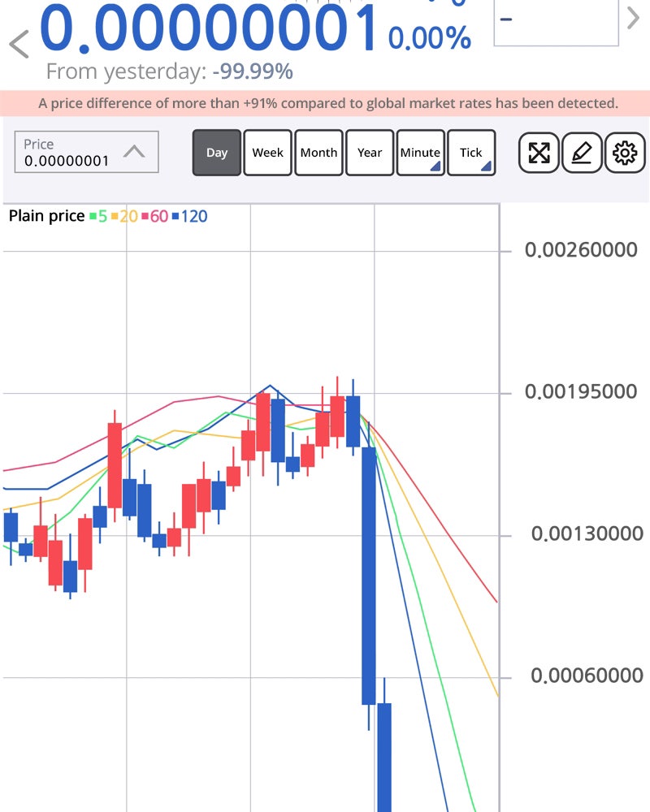Tap the price difference warning banner
Screen dimensions: 650x812
(325, 103)
